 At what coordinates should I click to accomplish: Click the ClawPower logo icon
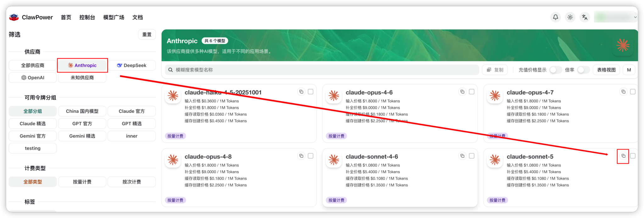pyautogui.click(x=14, y=17)
